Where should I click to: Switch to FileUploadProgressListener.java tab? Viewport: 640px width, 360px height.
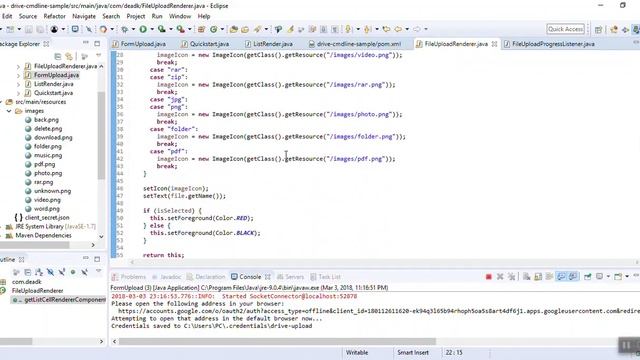click(553, 44)
